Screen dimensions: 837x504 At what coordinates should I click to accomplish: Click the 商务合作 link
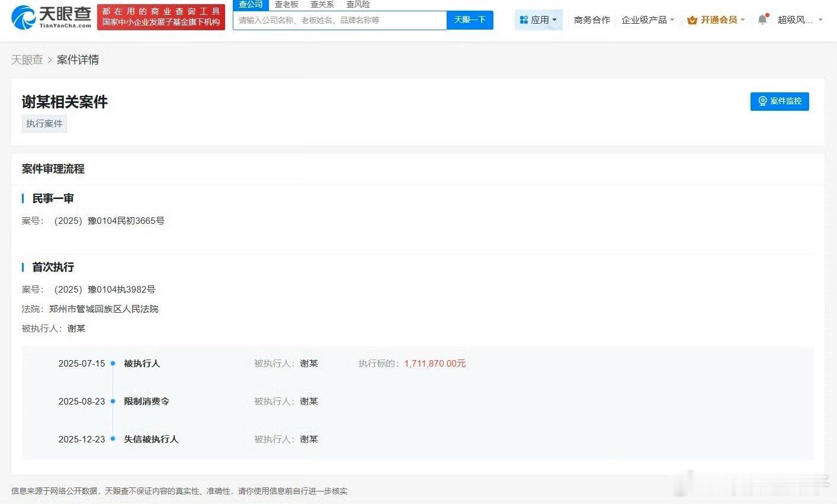[591, 20]
